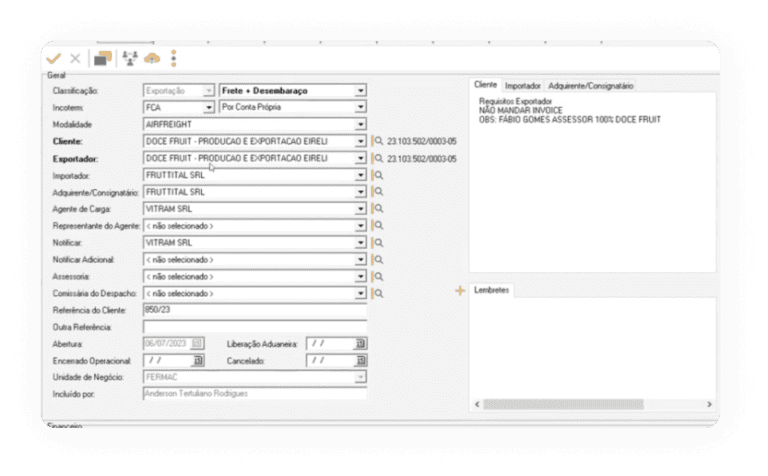Search Cliente with magnifier icon
Image resolution: width=768 pixels, height=476 pixels.
(378, 142)
